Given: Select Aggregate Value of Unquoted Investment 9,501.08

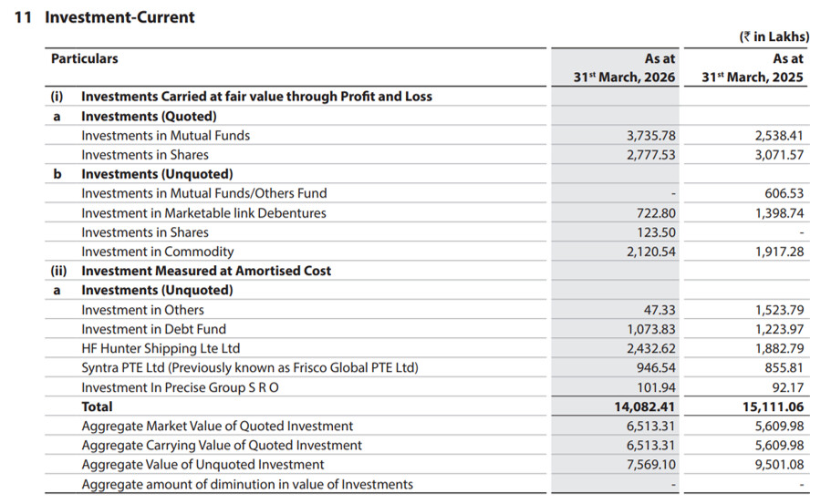Looking at the screenshot, I should tap(779, 465).
